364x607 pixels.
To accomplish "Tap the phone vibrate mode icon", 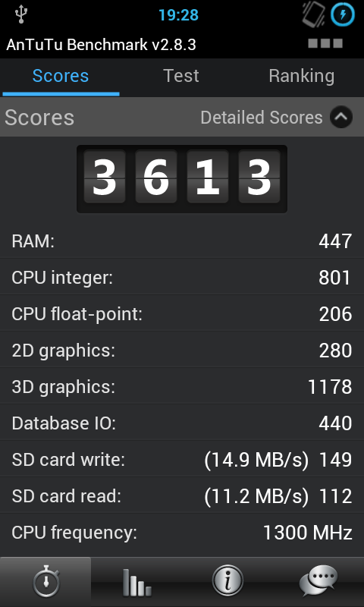I will point(313,14).
